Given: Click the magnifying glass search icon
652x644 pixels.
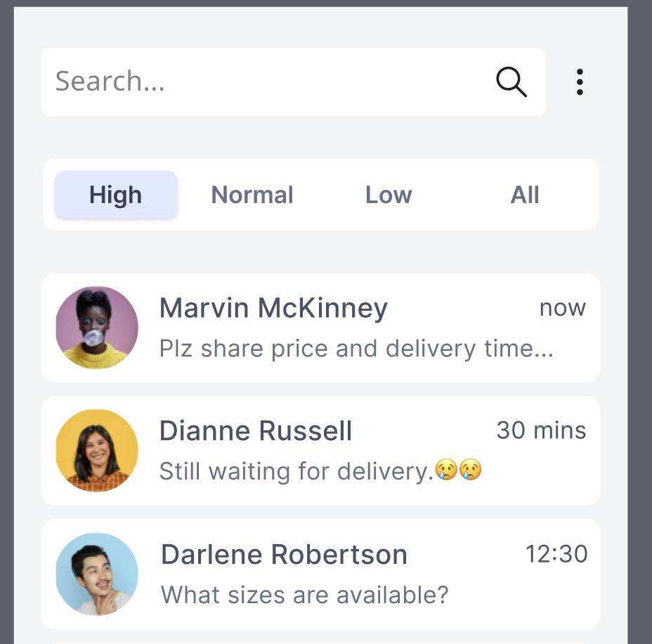Looking at the screenshot, I should [x=511, y=82].
